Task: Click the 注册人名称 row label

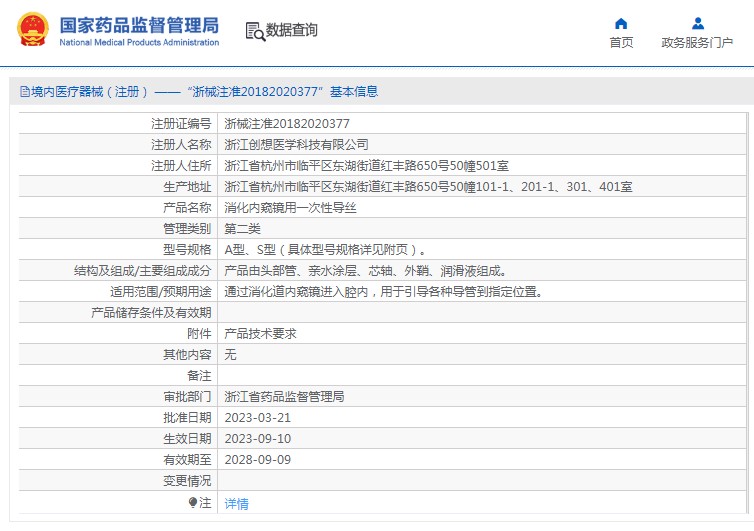Action: tap(181, 145)
